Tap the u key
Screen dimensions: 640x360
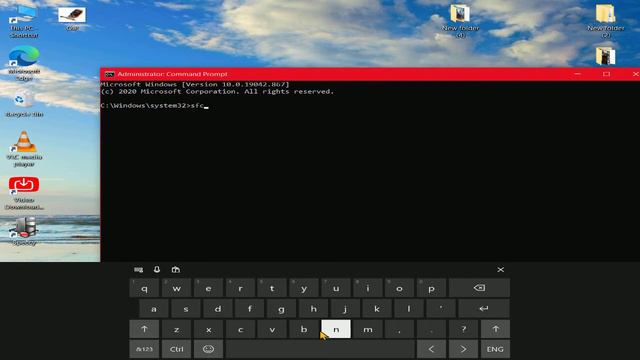(336, 288)
